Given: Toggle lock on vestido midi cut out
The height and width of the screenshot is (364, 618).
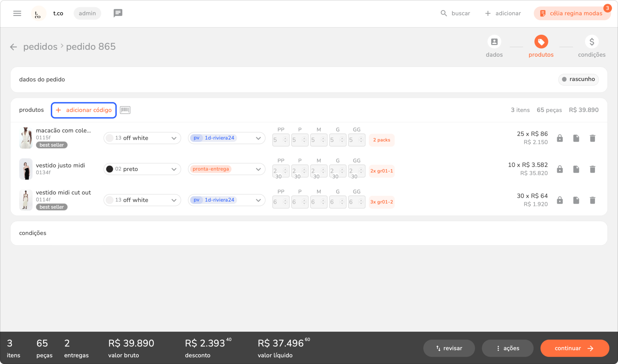Looking at the screenshot, I should [x=560, y=200].
